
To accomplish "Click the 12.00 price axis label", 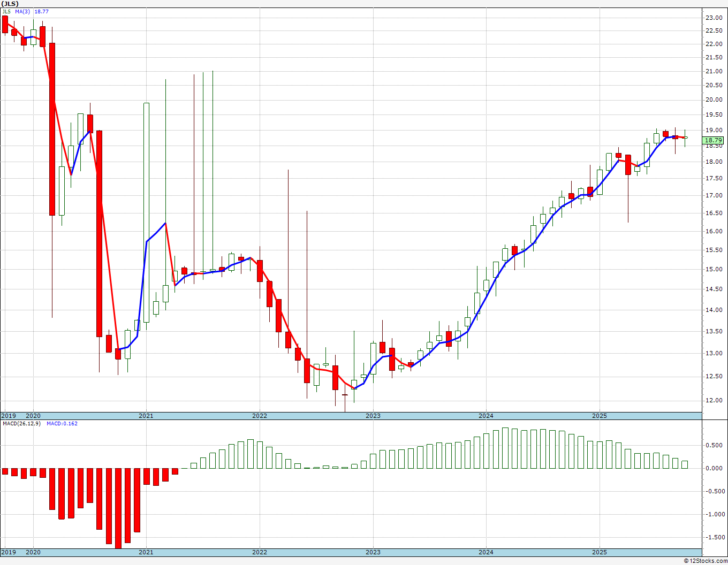I will [714, 401].
